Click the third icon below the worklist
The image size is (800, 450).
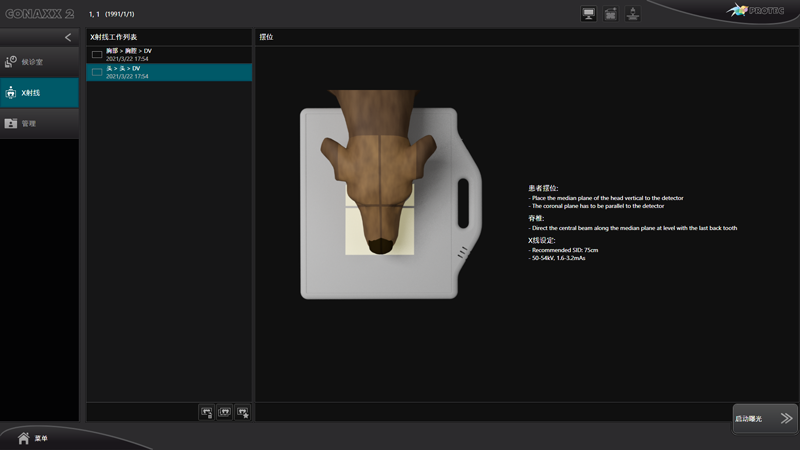pyautogui.click(x=242, y=411)
